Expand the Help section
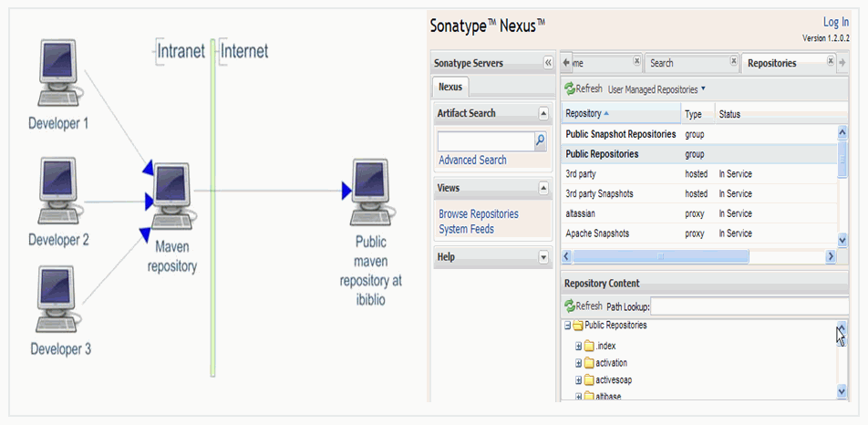The height and width of the screenshot is (425, 868). (543, 257)
